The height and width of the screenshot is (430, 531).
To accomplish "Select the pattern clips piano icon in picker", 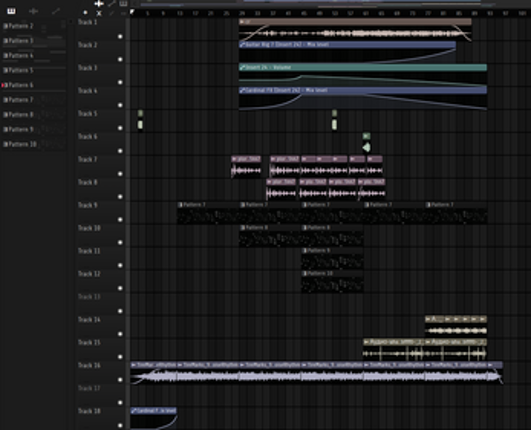I will 11,11.
